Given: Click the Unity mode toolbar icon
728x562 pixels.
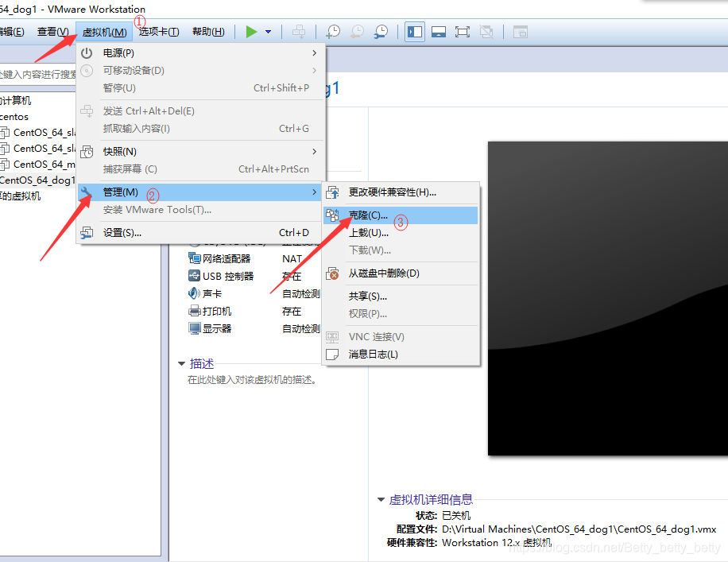Looking at the screenshot, I should pos(486,32).
